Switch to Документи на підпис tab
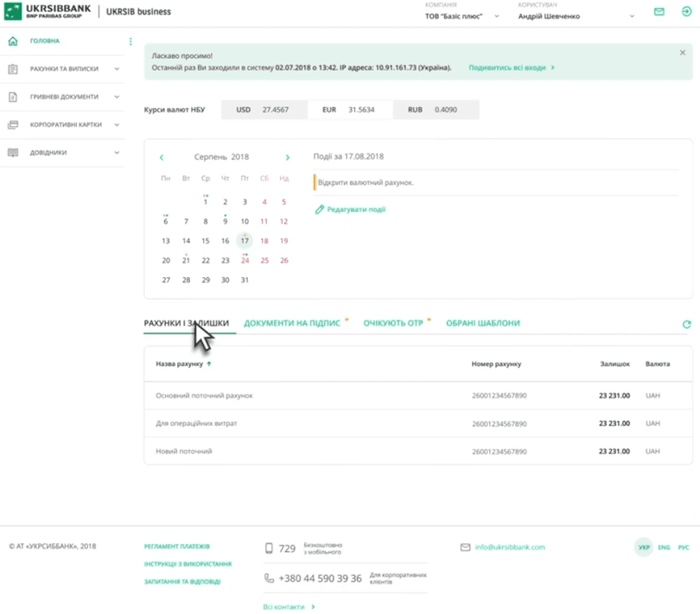 click(x=291, y=323)
